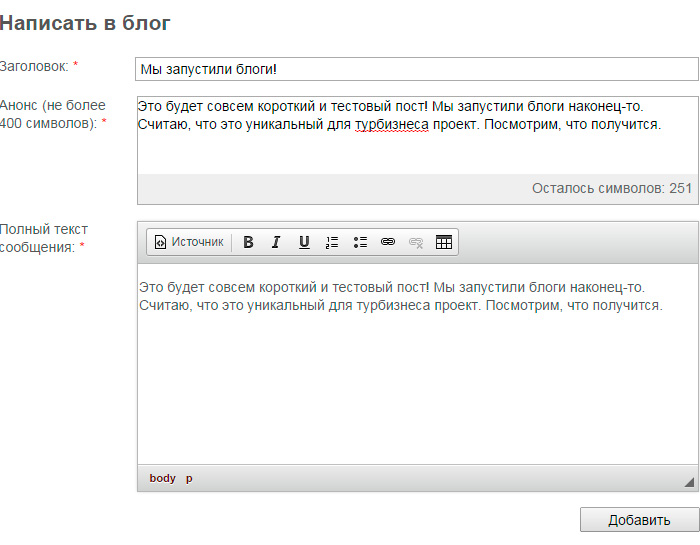Click the remove link (unlink) icon

[416, 242]
